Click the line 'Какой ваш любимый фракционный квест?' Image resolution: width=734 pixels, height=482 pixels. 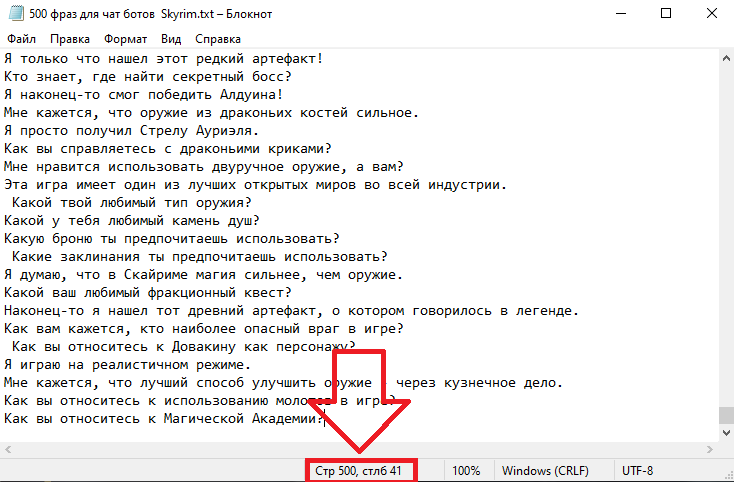tap(148, 292)
